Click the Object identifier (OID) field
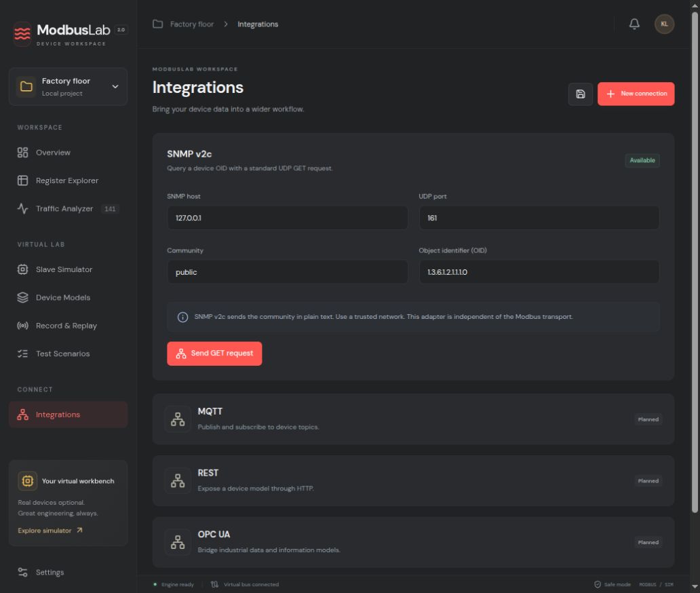Image resolution: width=700 pixels, height=593 pixels. pos(539,272)
